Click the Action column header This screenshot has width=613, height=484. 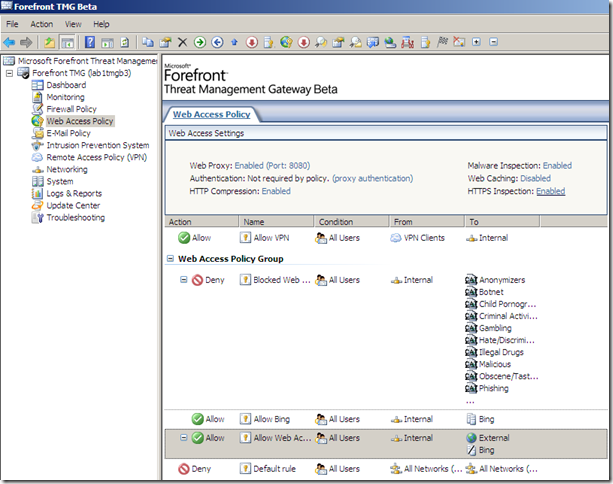[x=201, y=222]
